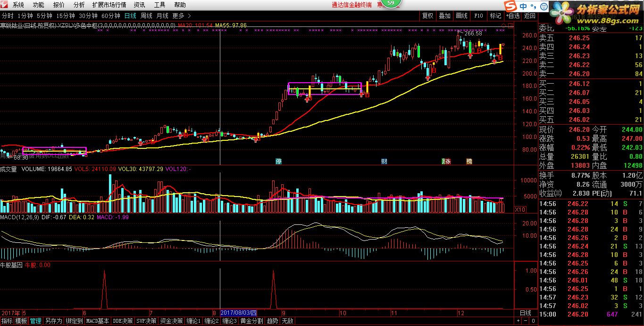Select the 缠论1 template
The height and width of the screenshot is (326, 644).
click(193, 321)
